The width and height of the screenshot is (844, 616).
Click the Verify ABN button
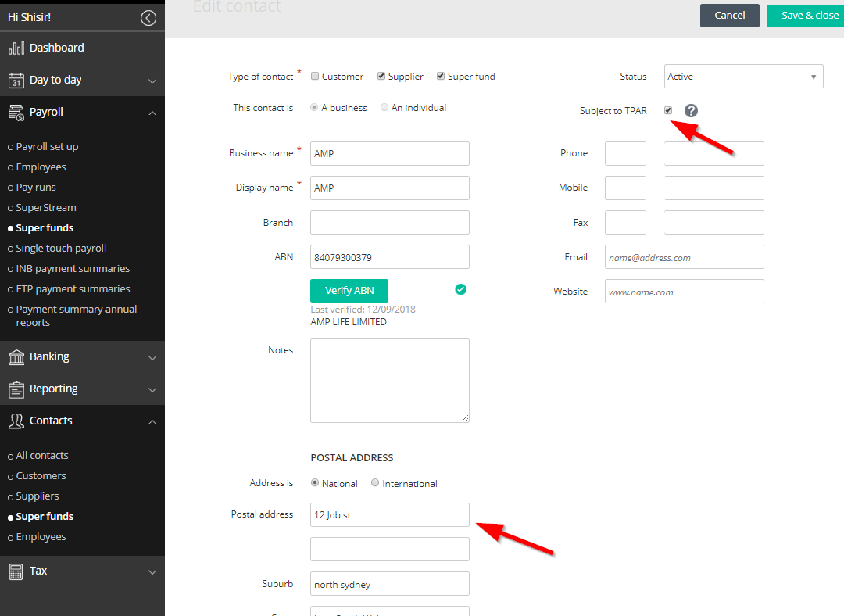tap(349, 290)
